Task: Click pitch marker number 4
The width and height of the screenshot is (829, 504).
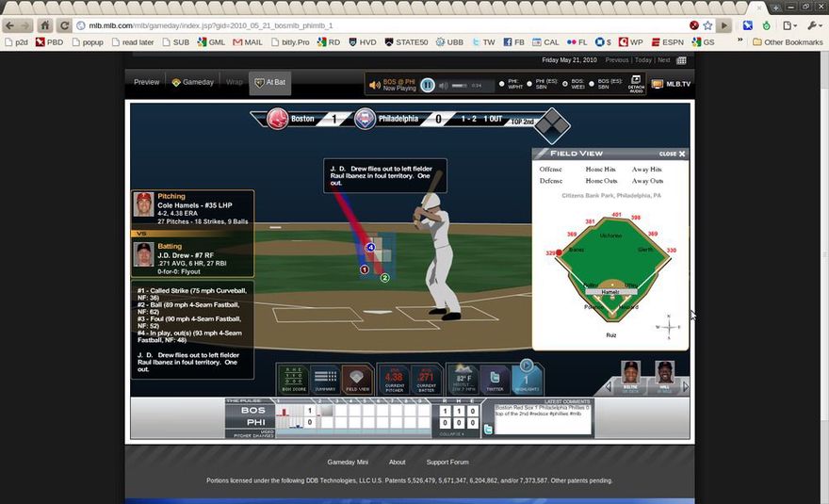Action: (x=370, y=247)
